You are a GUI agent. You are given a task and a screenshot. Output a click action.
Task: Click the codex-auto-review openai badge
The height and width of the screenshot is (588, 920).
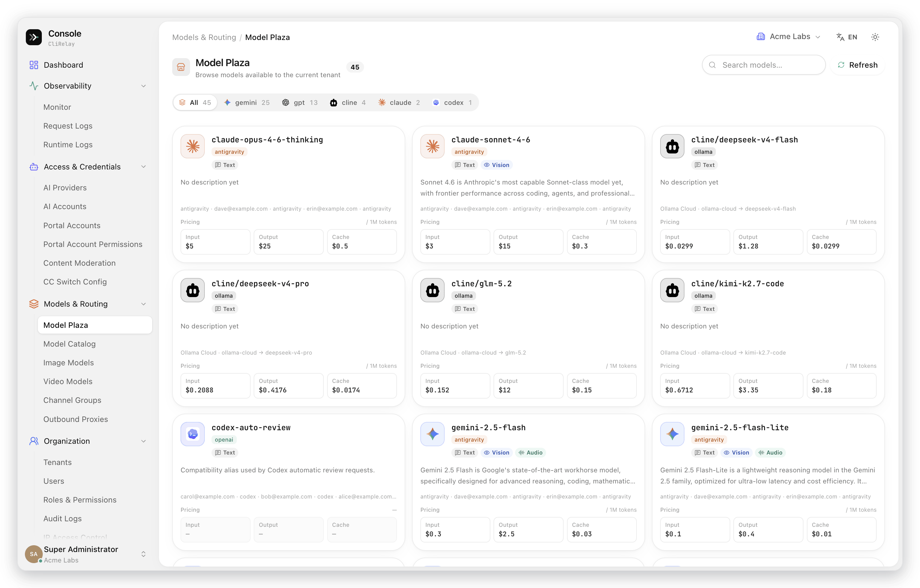click(224, 440)
